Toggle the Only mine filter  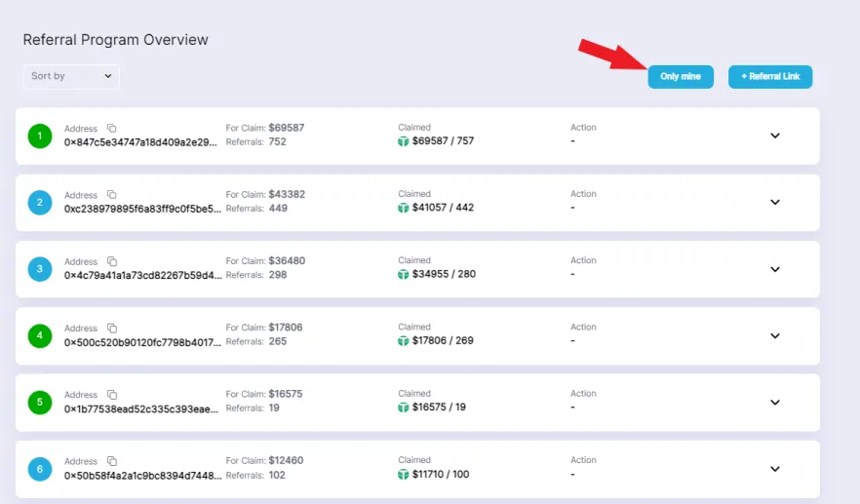pyautogui.click(x=681, y=77)
